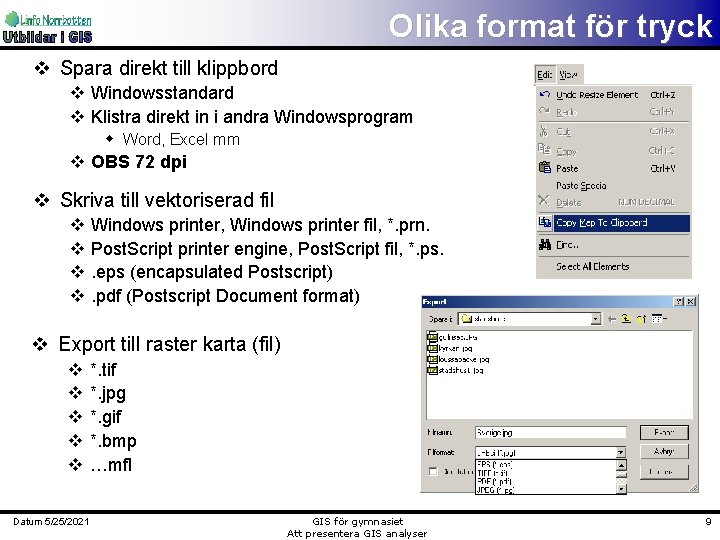
Task: Click the '*.tif' bullet
Action: [103, 370]
